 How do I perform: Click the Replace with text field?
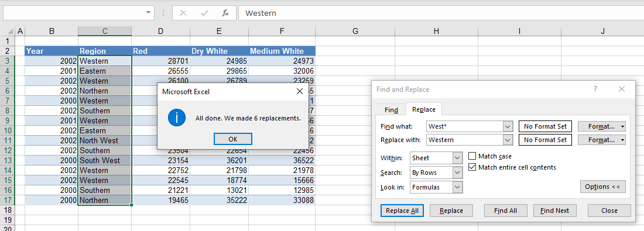point(465,140)
